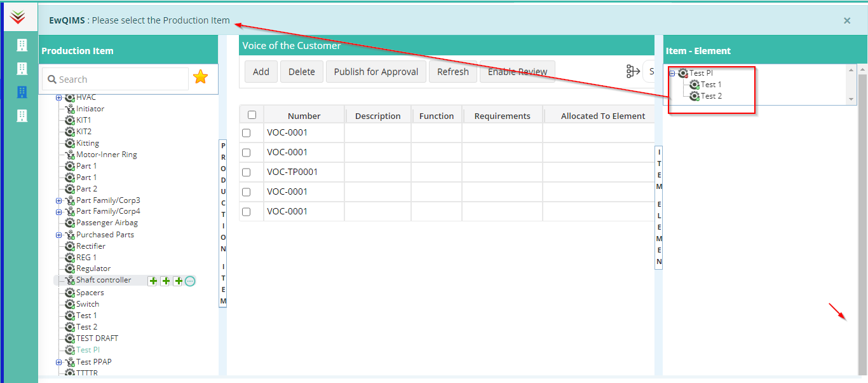Click the gear icon next to REG 1
This screenshot has height=383, width=868.
click(x=70, y=258)
